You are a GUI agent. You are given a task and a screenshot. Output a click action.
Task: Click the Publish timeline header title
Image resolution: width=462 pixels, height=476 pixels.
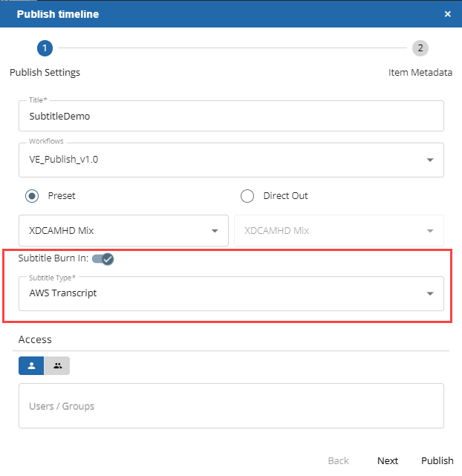(x=58, y=14)
